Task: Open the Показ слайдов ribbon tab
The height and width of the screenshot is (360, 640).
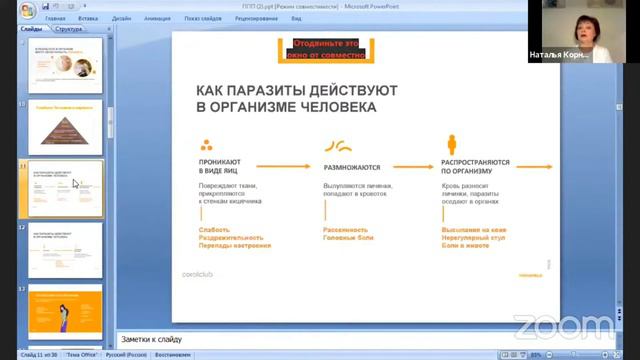Action: [203, 19]
